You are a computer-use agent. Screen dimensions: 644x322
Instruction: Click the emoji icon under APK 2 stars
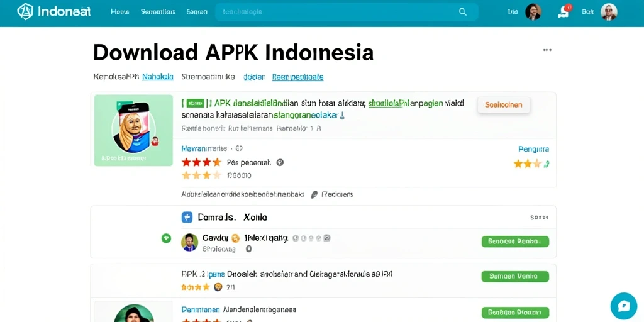click(218, 287)
